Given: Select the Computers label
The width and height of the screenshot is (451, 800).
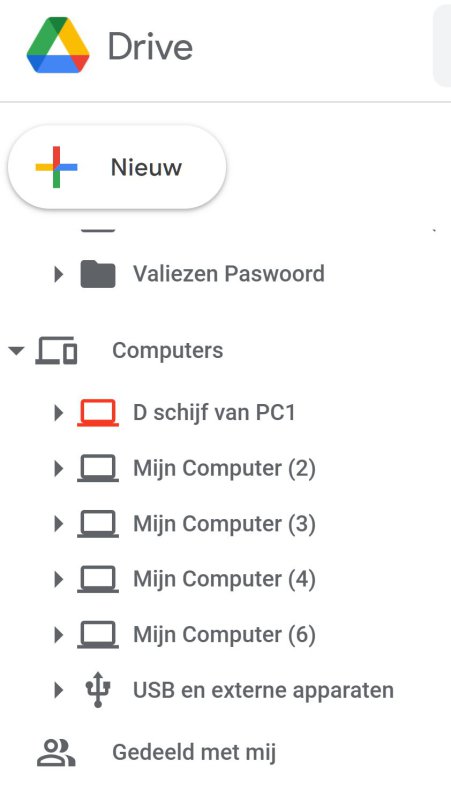Looking at the screenshot, I should pos(167,351).
